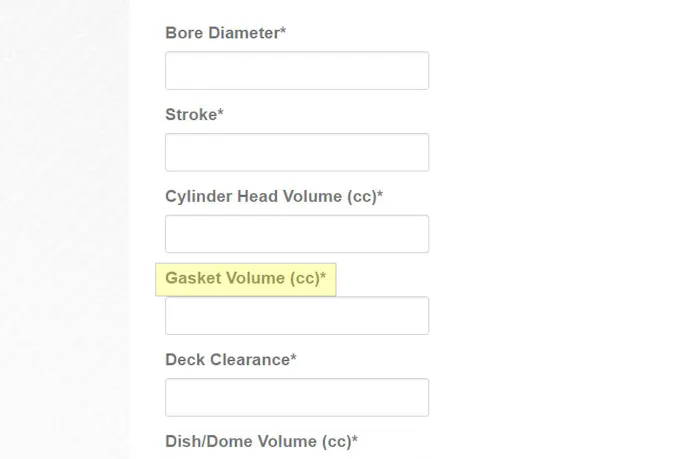Click the asterisk following Deck Clearance
Viewport: 688px width, 459px height.
[x=293, y=358]
